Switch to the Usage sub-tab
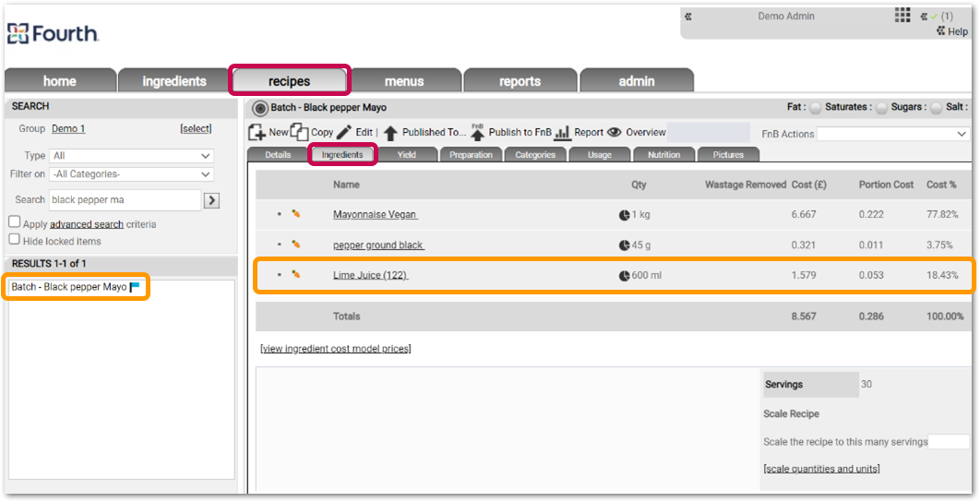The width and height of the screenshot is (980, 502). pyautogui.click(x=600, y=154)
